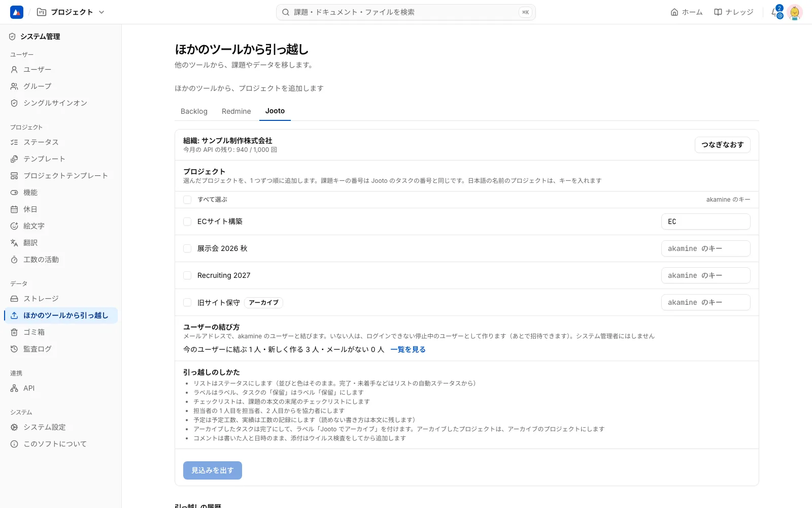Check the ECサイト構築 project checkbox
The image size is (812, 508).
point(187,221)
